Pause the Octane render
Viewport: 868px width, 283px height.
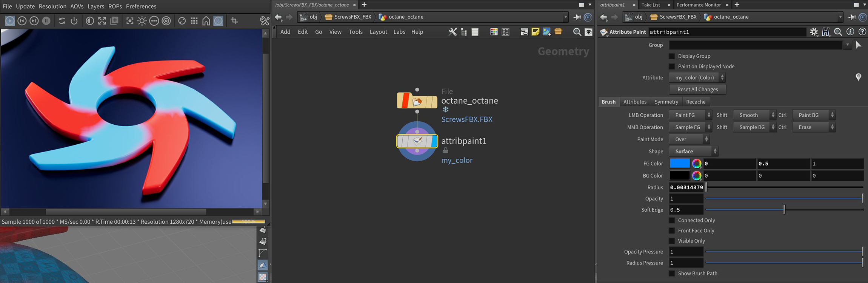(46, 21)
